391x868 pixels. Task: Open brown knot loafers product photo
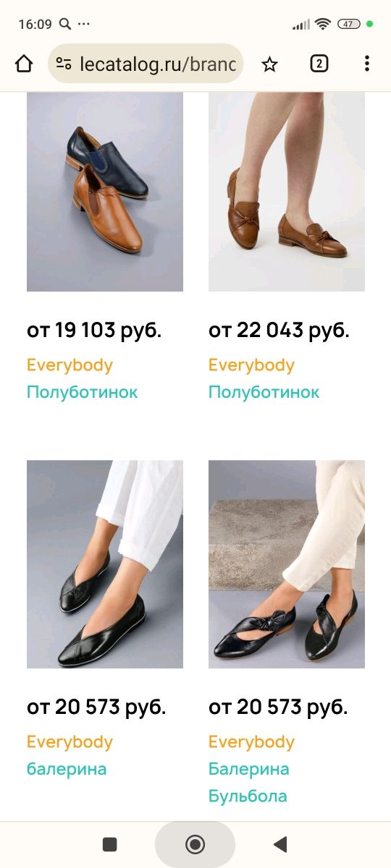[x=287, y=192]
